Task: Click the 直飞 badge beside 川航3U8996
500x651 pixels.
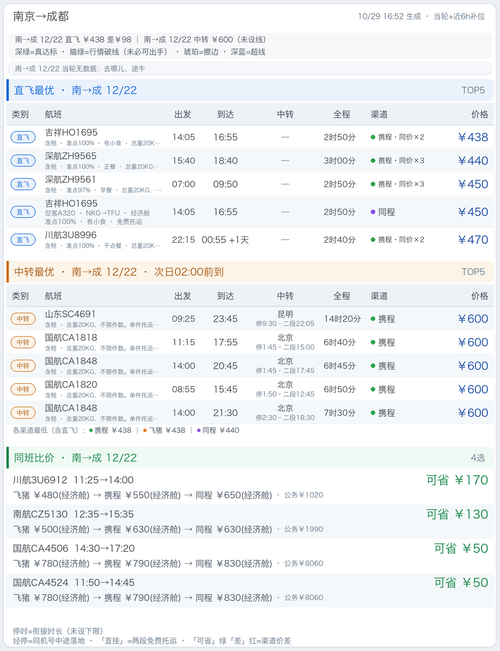Action: [x=23, y=240]
